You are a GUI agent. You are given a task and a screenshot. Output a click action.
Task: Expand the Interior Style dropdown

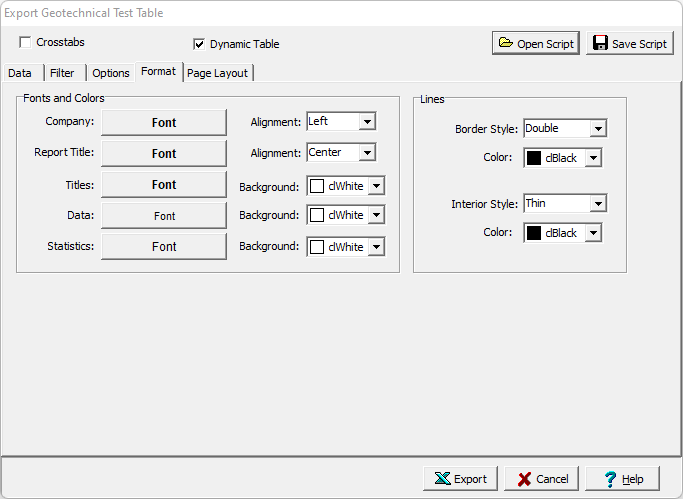tap(597, 204)
